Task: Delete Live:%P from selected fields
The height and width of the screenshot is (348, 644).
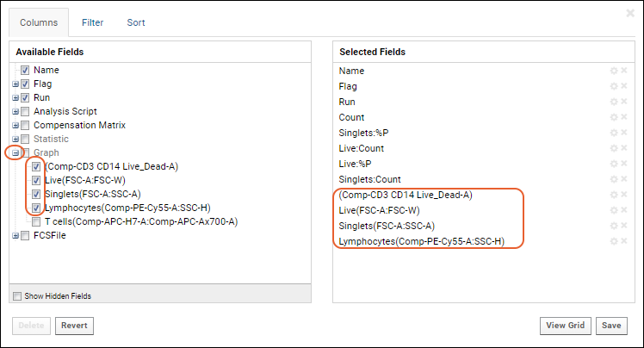Action: click(624, 164)
